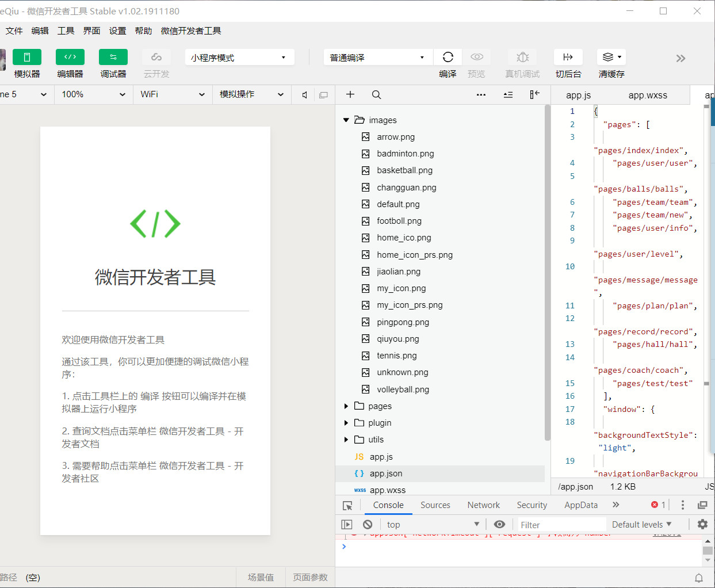The height and width of the screenshot is (588, 715).
Task: Click the notification bell icon
Action: point(699,578)
